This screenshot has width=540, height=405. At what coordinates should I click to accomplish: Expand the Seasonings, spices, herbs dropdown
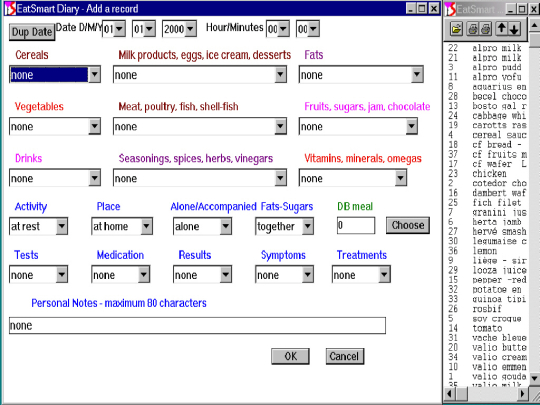click(x=280, y=178)
